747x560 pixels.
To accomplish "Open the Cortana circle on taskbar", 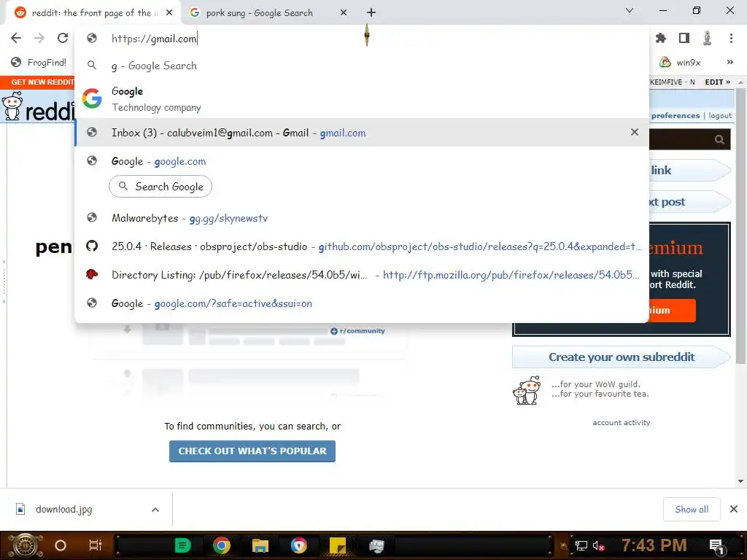I will 61,545.
